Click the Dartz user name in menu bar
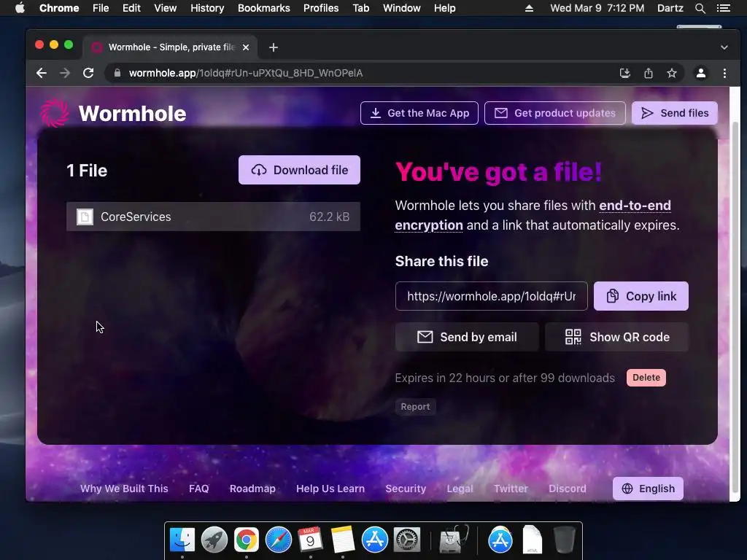Image resolution: width=747 pixels, height=560 pixels. tap(670, 8)
